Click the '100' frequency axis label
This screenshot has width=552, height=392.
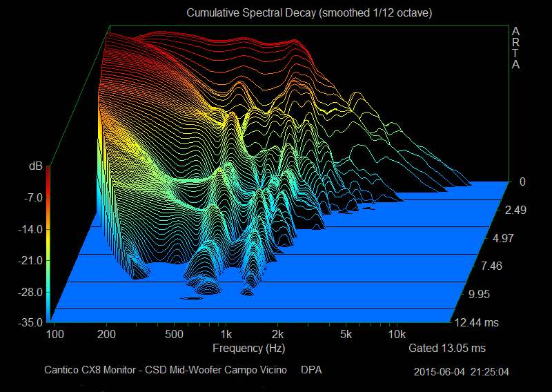coord(55,334)
